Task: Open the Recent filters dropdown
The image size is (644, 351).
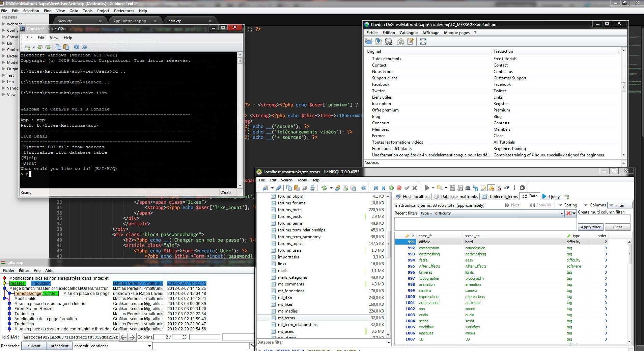Action: click(x=562, y=213)
